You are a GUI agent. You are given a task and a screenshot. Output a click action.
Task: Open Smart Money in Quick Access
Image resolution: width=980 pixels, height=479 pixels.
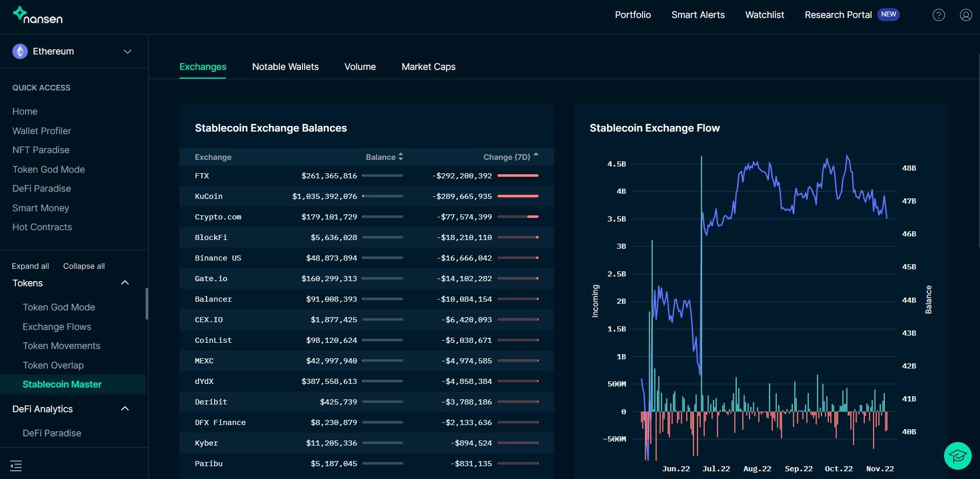[41, 208]
